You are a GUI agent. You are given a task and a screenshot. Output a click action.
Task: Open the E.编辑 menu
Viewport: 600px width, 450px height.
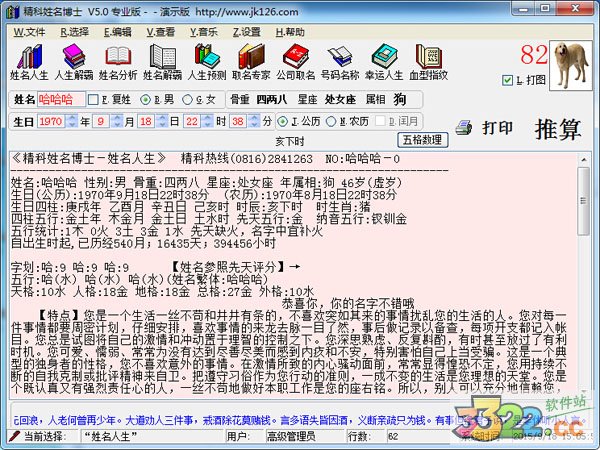pos(117,32)
